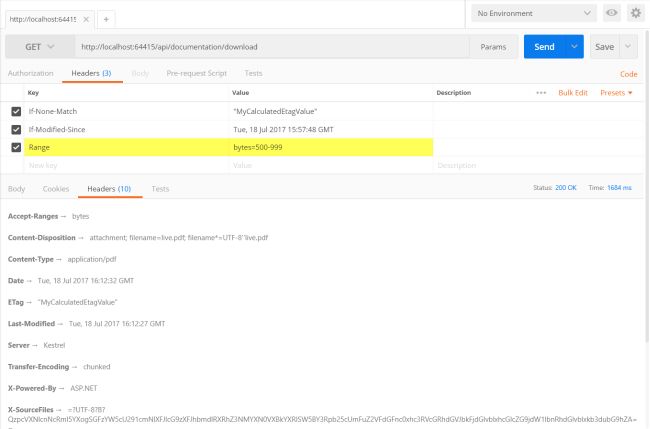
Task: Open a new request tab
Action: coord(106,18)
